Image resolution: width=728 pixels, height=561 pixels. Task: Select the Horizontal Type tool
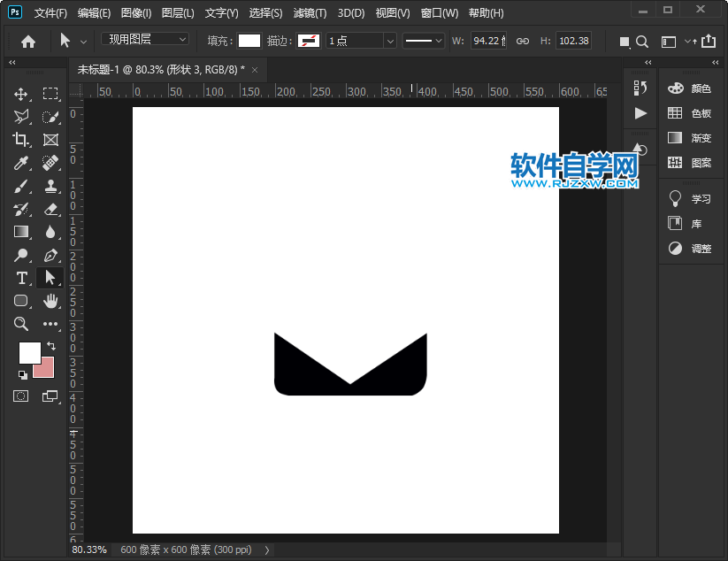(22, 278)
